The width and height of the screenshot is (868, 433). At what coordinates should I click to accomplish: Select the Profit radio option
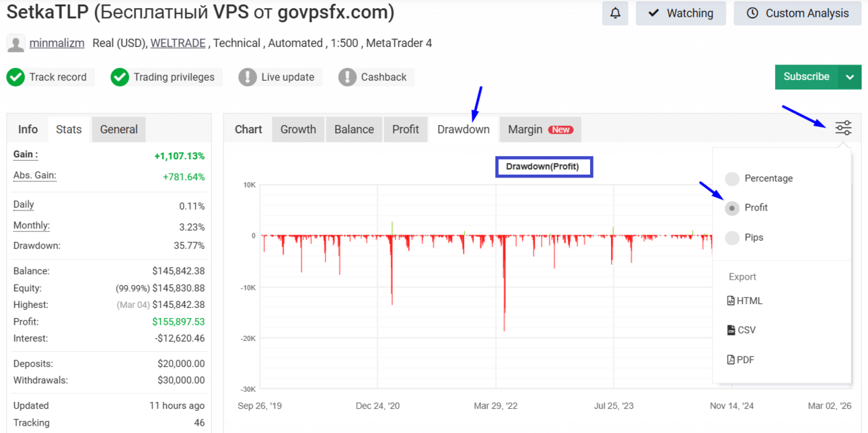732,208
